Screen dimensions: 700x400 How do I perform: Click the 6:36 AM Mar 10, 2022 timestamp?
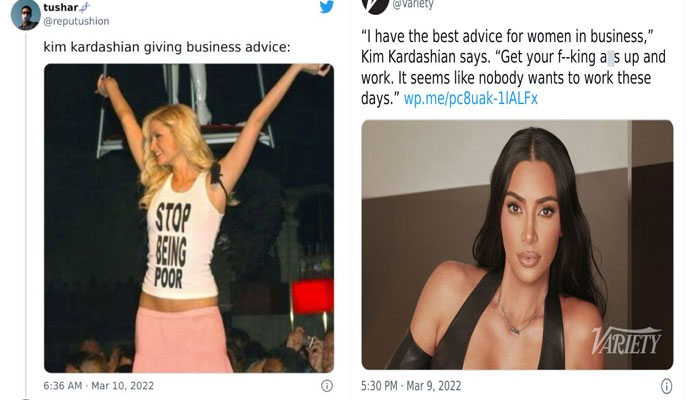pos(99,385)
